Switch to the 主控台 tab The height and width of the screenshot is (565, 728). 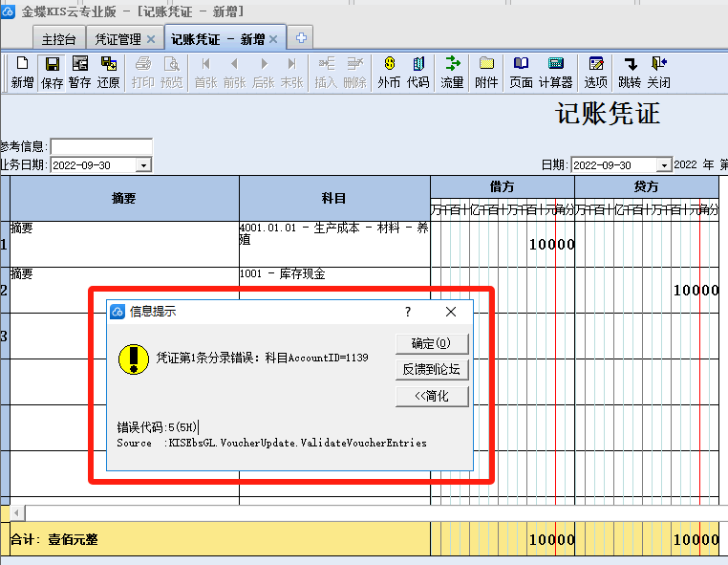(x=59, y=38)
